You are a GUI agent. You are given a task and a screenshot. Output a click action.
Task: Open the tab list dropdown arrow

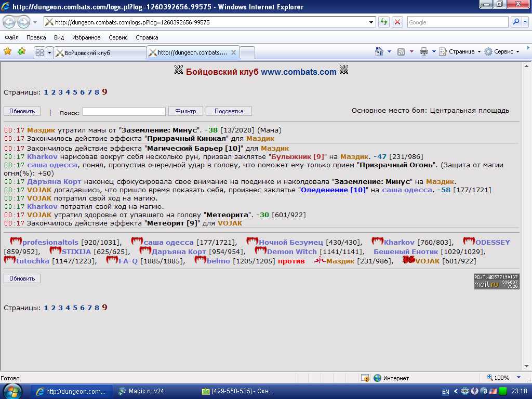point(49,52)
